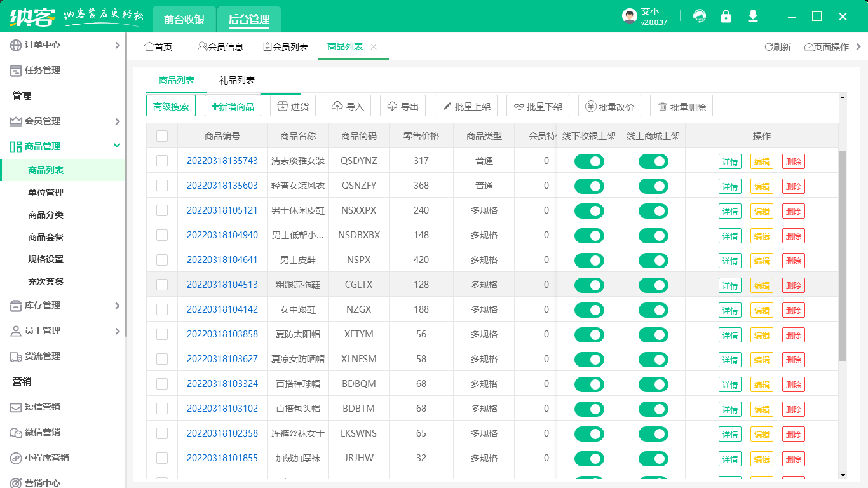Viewport: 868px width, 488px height.
Task: Toggle 线下收银上架 for 百搭棒球帽
Action: 589,384
